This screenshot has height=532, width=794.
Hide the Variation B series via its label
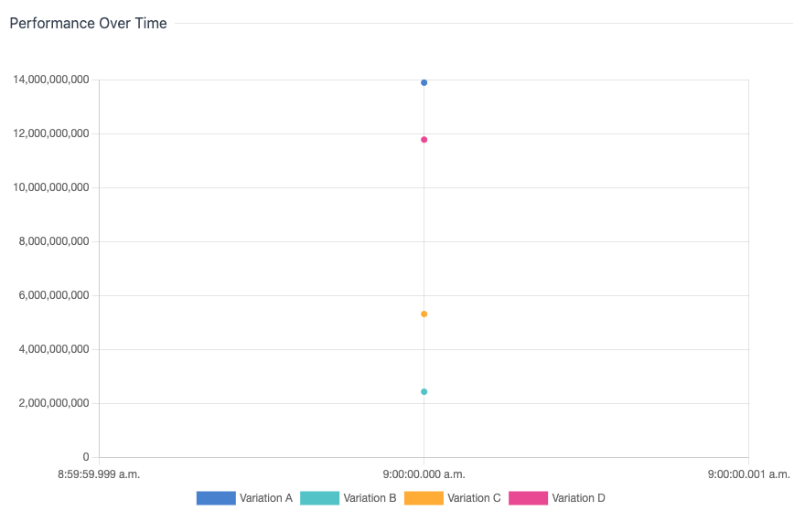[x=370, y=498]
